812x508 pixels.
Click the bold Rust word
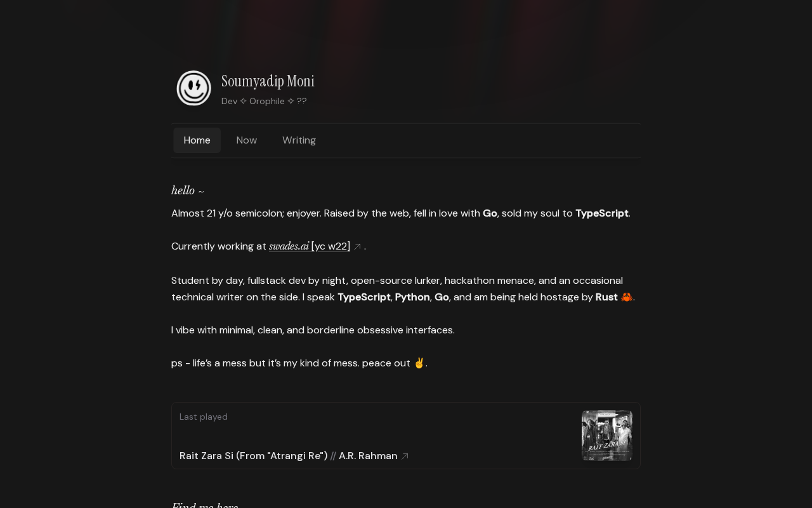click(606, 297)
